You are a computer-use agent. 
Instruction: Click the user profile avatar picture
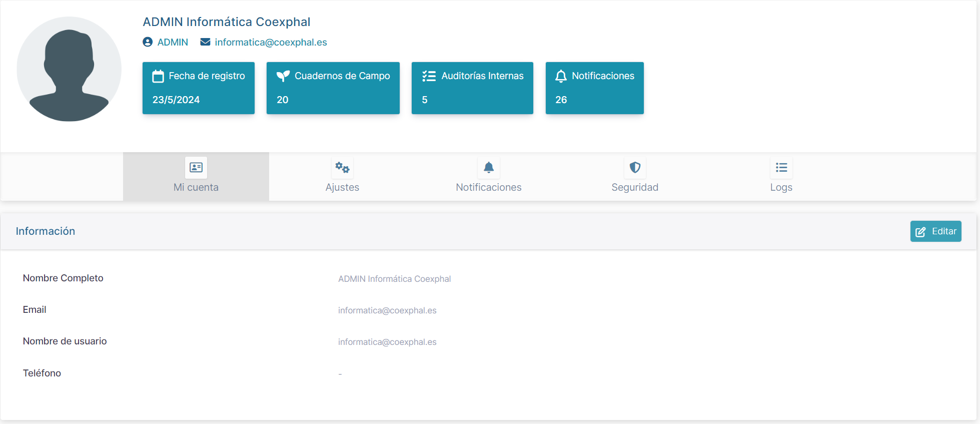[x=69, y=69]
